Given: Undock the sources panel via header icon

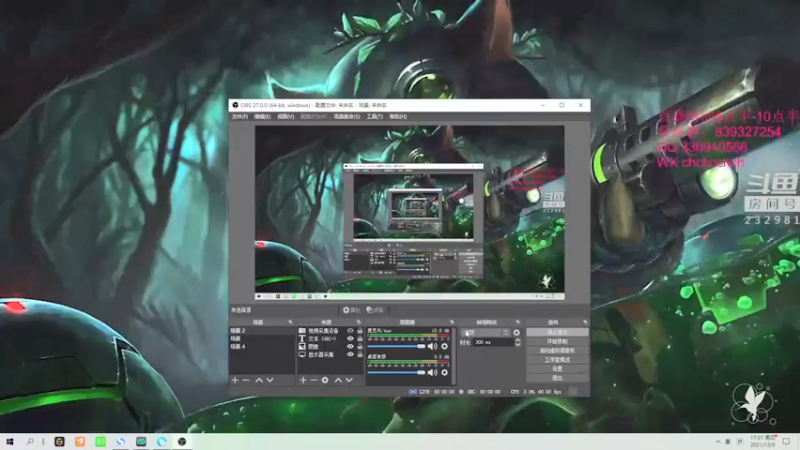Looking at the screenshot, I should click(359, 322).
